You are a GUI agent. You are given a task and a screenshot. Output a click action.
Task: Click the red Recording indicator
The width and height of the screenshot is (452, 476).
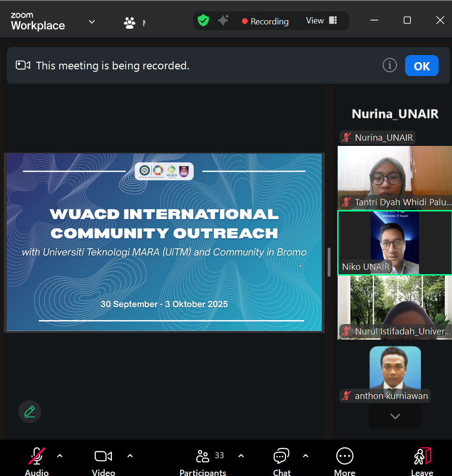[265, 21]
